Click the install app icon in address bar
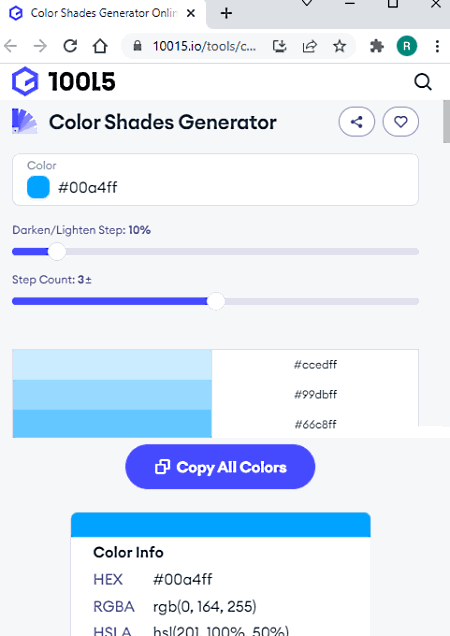450x636 pixels. [x=279, y=46]
